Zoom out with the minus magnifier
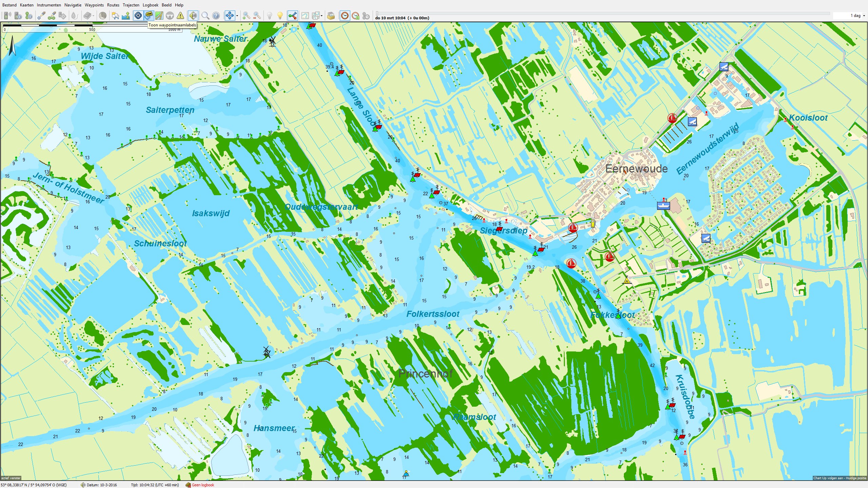Image resolution: width=868 pixels, height=488 pixels. pos(257,16)
